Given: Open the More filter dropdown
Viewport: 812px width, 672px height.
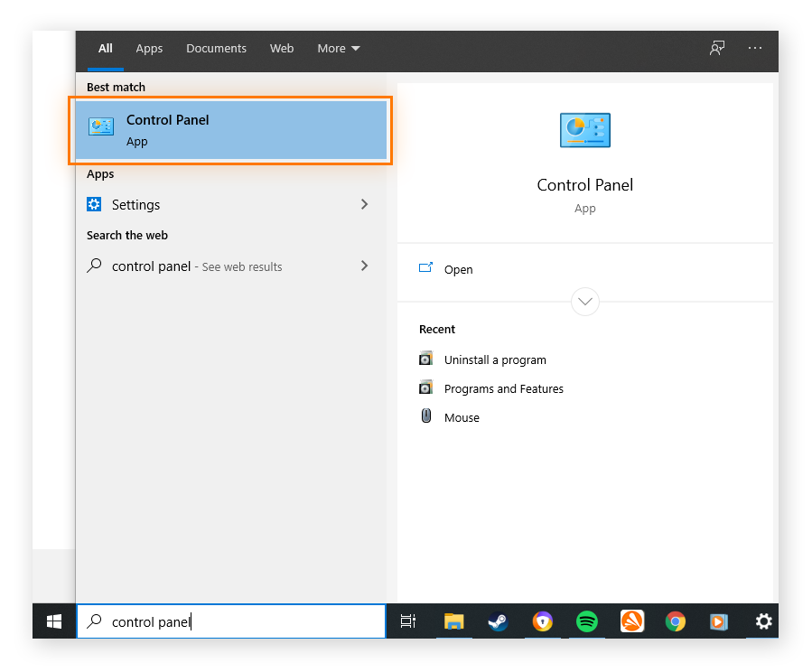Looking at the screenshot, I should [338, 48].
